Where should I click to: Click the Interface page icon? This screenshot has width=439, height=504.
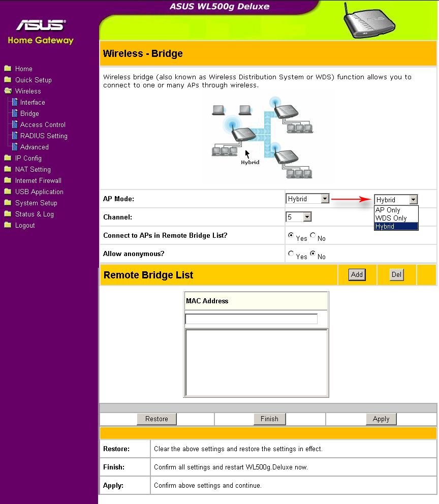tap(15, 102)
